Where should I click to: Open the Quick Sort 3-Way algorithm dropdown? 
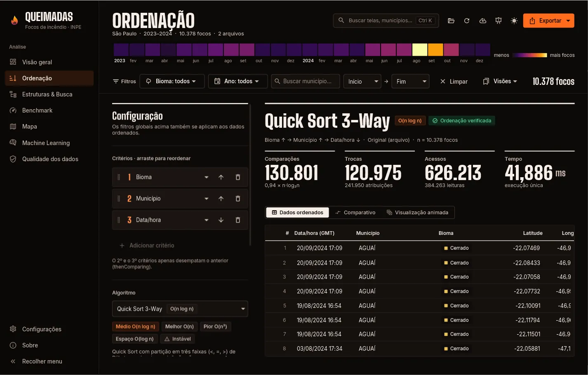180,309
